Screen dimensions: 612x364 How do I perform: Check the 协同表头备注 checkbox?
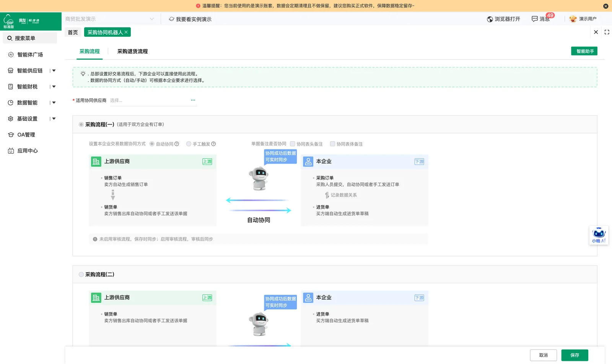293,144
